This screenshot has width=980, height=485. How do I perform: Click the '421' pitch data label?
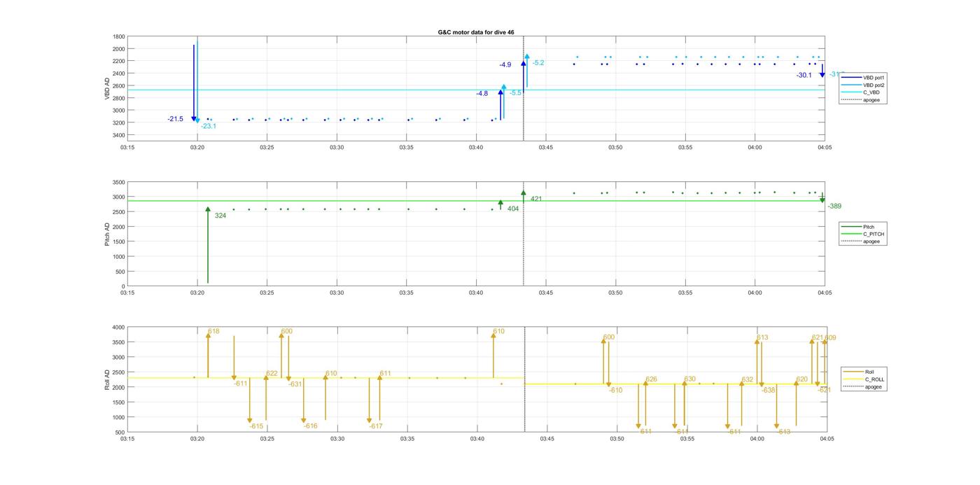tap(536, 199)
